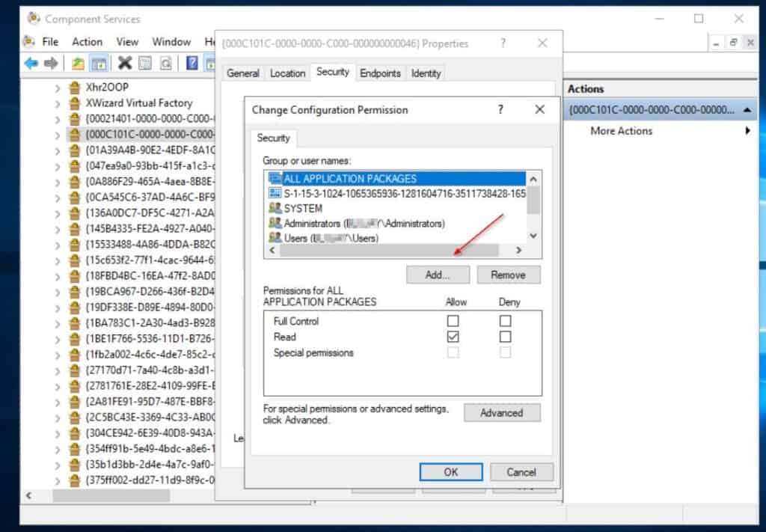
Task: Expand the {15c653f2-77f1-4cac tree node
Action: [x=58, y=260]
